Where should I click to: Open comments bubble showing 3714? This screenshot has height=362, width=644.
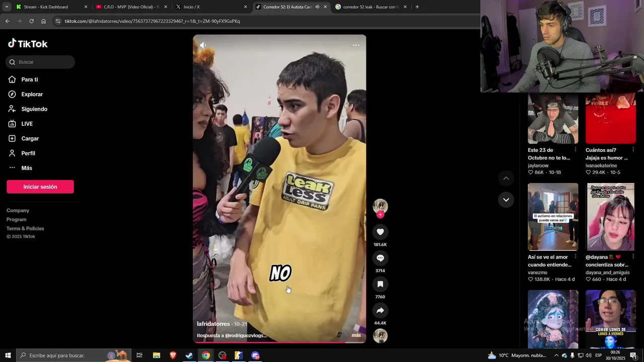pos(380,258)
